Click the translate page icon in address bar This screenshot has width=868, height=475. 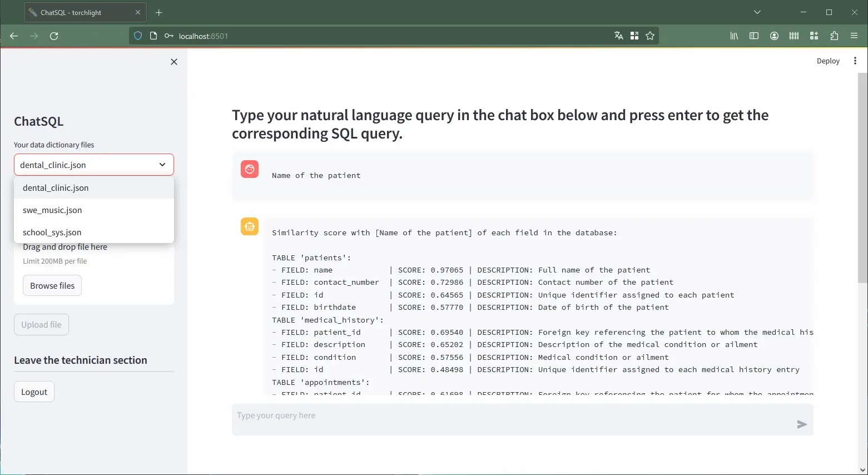[618, 36]
